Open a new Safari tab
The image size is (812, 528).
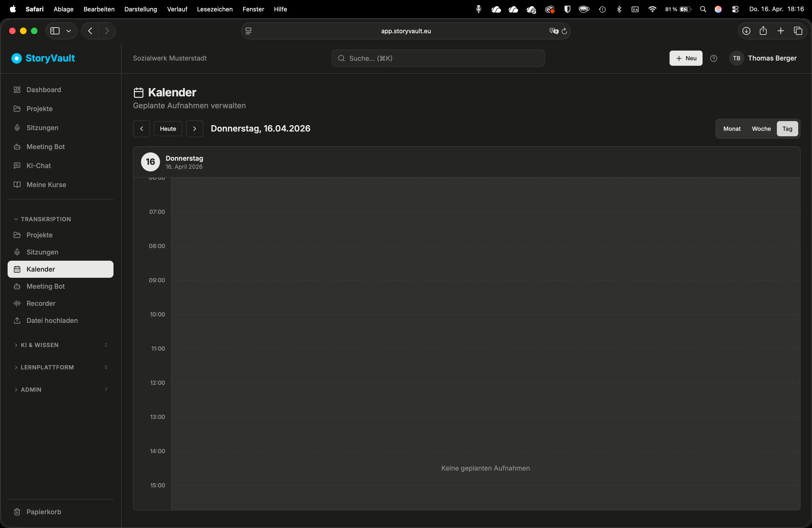781,31
